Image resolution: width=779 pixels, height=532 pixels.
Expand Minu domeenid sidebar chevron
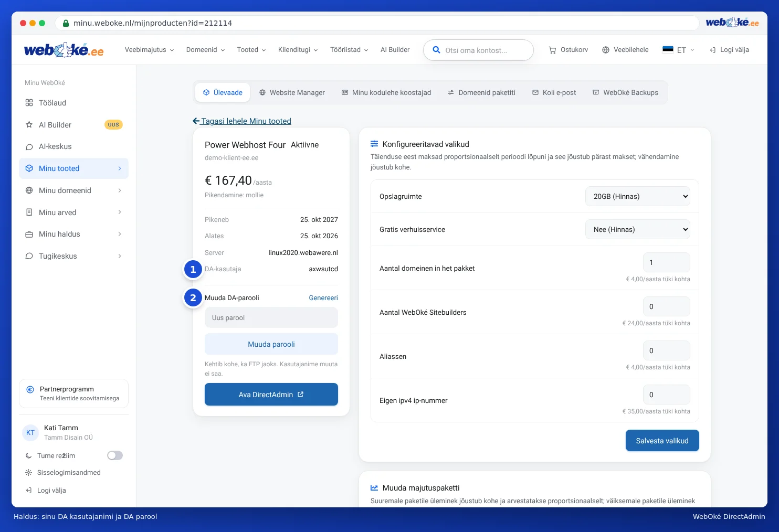120,190
